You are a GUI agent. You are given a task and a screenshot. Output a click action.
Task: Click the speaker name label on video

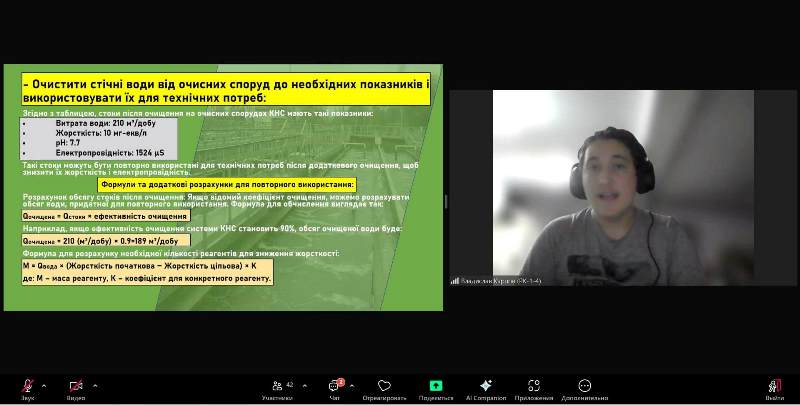click(x=501, y=281)
